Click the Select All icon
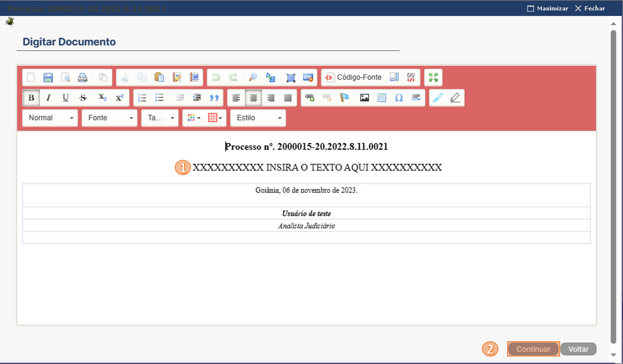The image size is (623, 364). [x=291, y=77]
